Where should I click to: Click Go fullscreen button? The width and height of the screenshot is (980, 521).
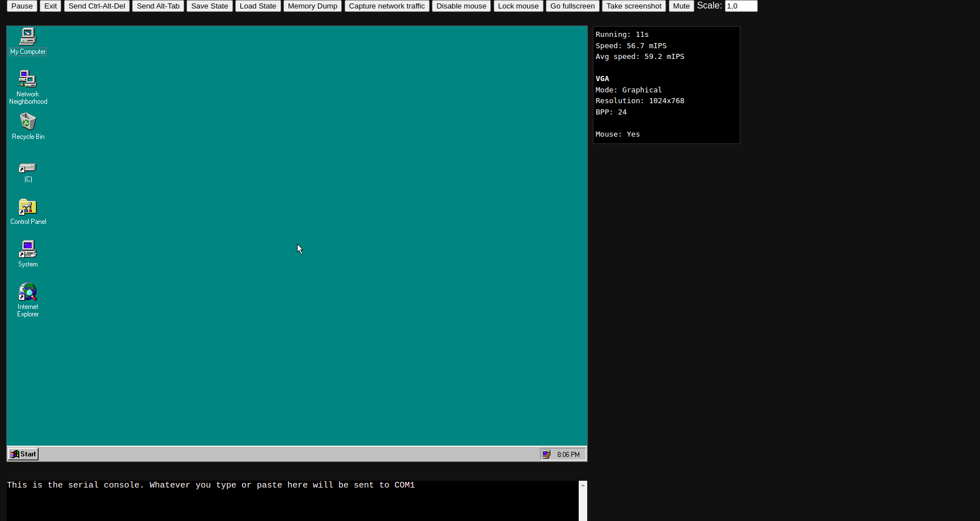click(x=572, y=6)
